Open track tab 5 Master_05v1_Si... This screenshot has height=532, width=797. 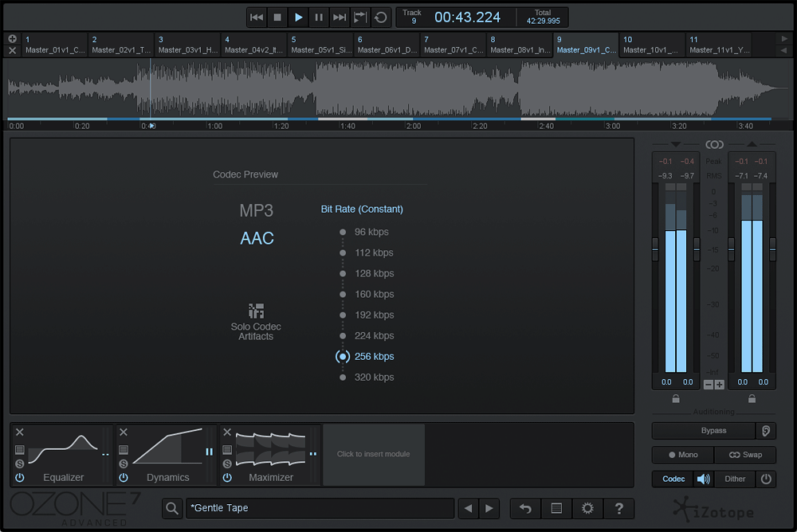320,45
